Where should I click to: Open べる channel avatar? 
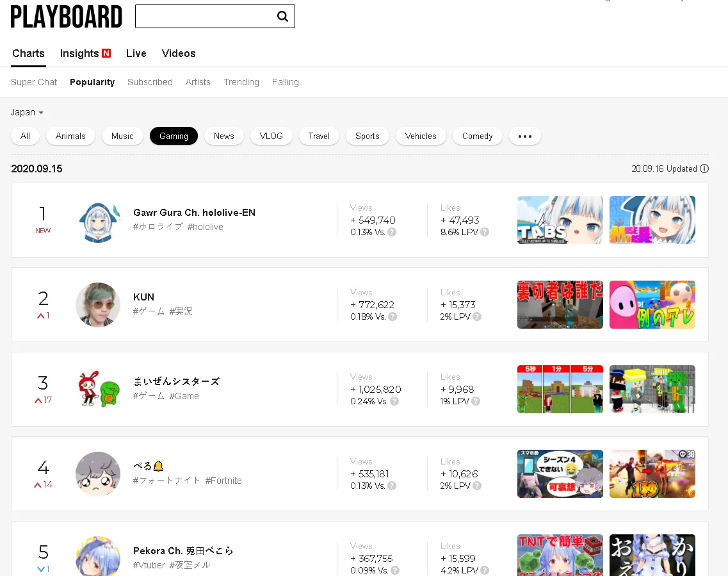(98, 474)
